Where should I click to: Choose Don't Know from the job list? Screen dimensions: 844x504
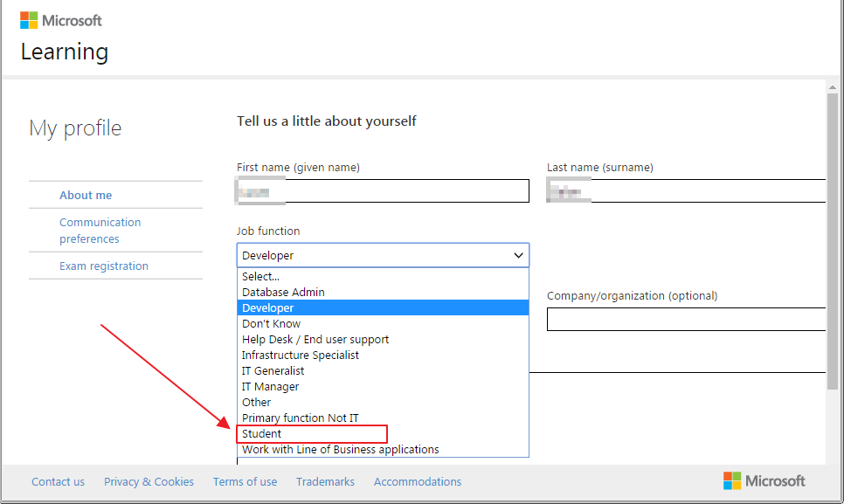tap(383, 323)
